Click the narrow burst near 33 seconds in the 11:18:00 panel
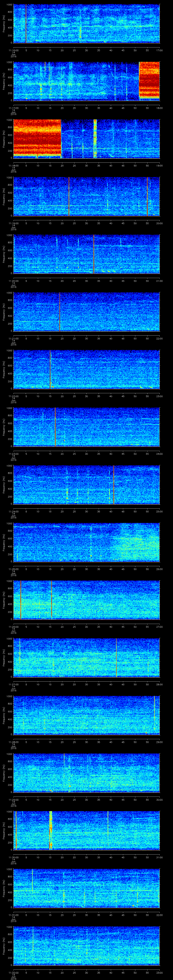The height and width of the screenshot is (980, 173). [x=95, y=139]
